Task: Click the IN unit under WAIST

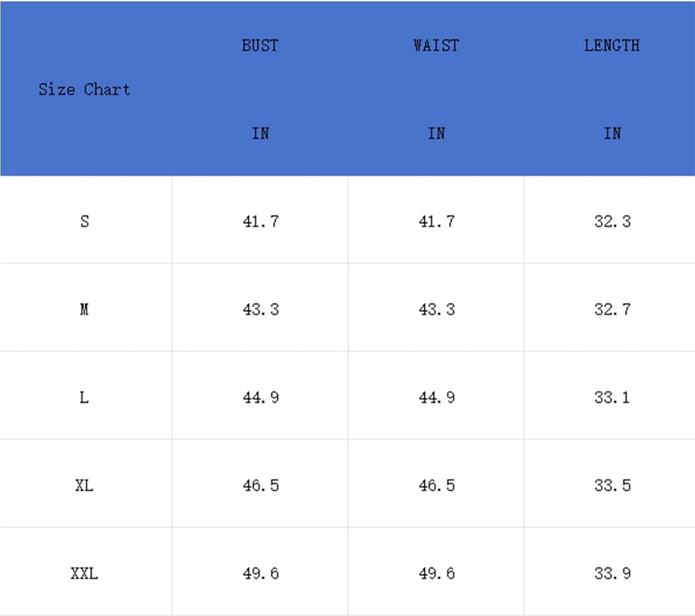Action: click(436, 133)
